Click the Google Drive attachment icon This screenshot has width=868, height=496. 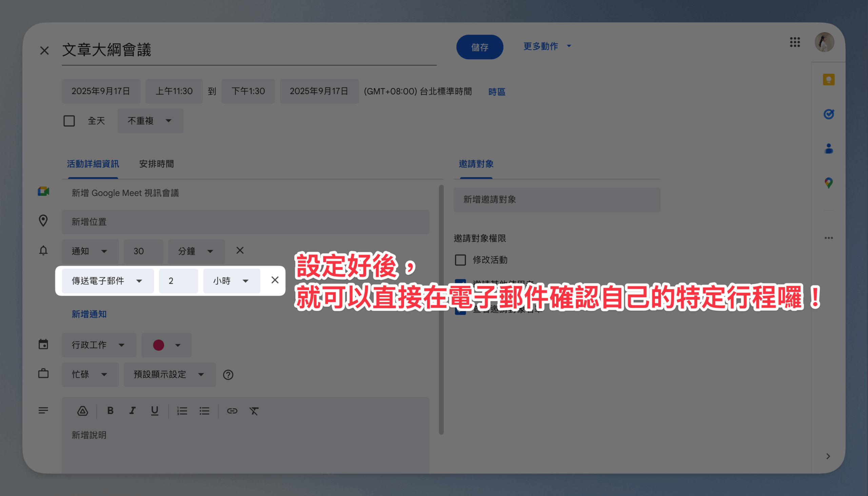click(82, 411)
